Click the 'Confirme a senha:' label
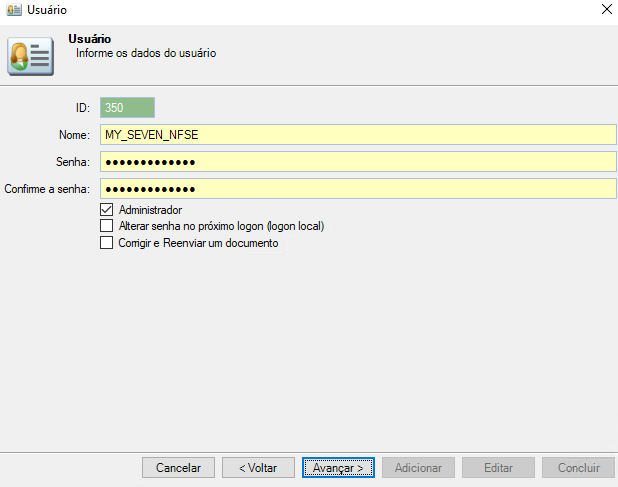 [47, 189]
